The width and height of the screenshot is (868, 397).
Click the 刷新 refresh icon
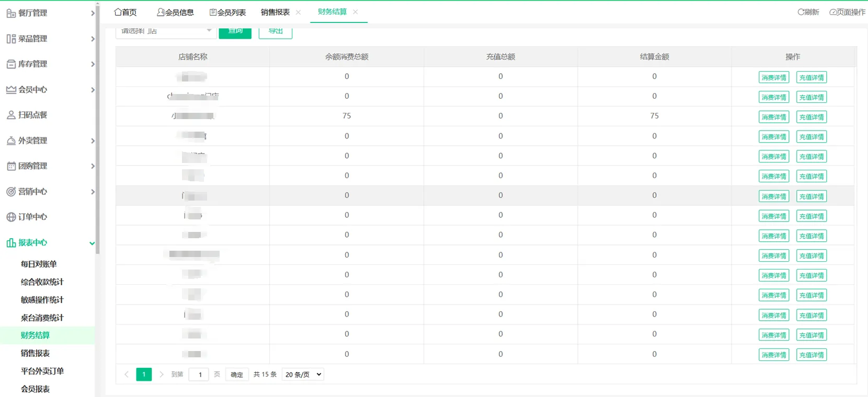coord(801,12)
